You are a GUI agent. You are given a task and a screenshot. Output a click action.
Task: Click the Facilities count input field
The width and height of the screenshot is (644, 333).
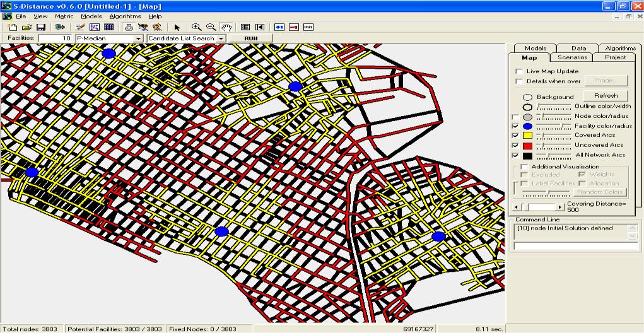pyautogui.click(x=56, y=38)
